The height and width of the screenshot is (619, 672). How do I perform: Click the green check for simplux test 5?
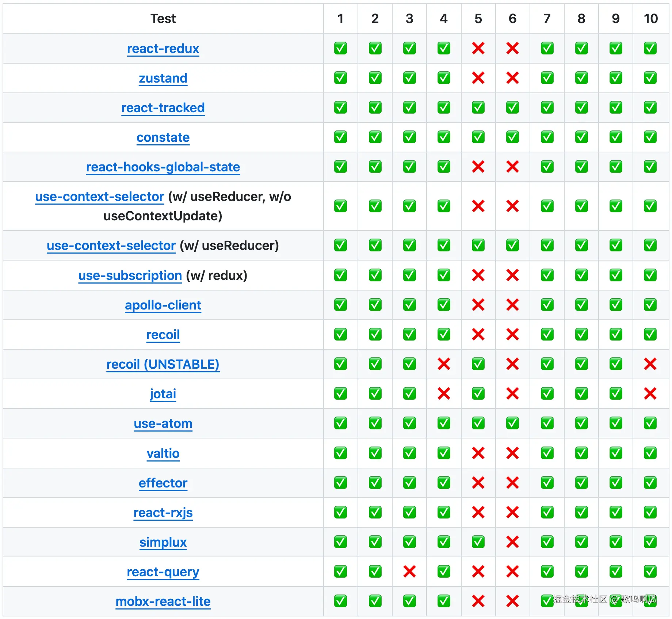point(478,542)
